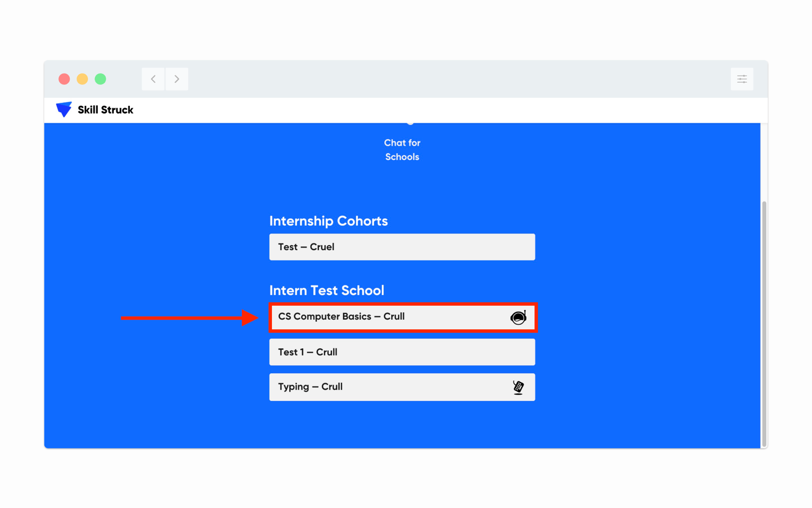
Task: Click the green zoom window button
Action: click(x=100, y=79)
